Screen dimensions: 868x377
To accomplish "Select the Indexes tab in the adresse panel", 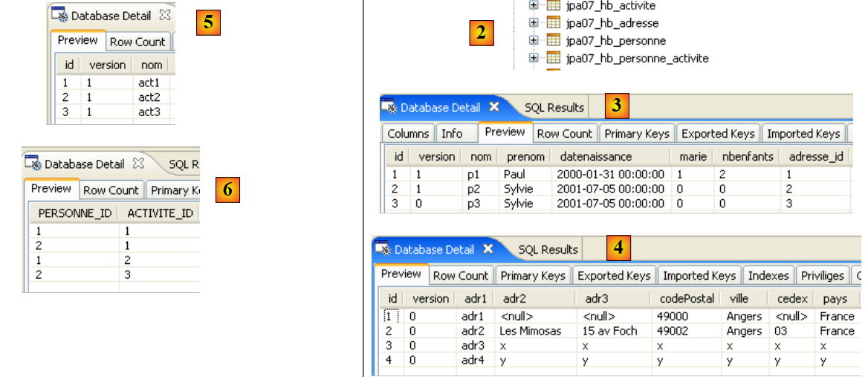I will point(768,276).
